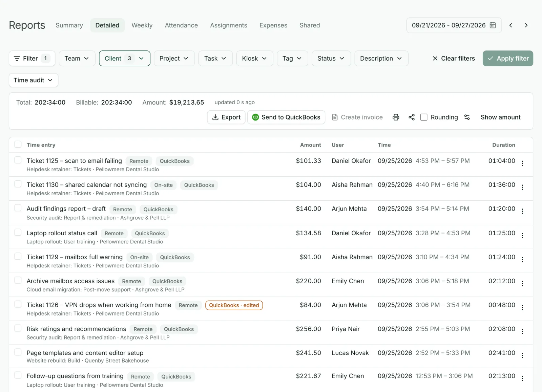Open row menu for Ticket 1125 entry
This screenshot has width=542, height=392.
tap(522, 163)
